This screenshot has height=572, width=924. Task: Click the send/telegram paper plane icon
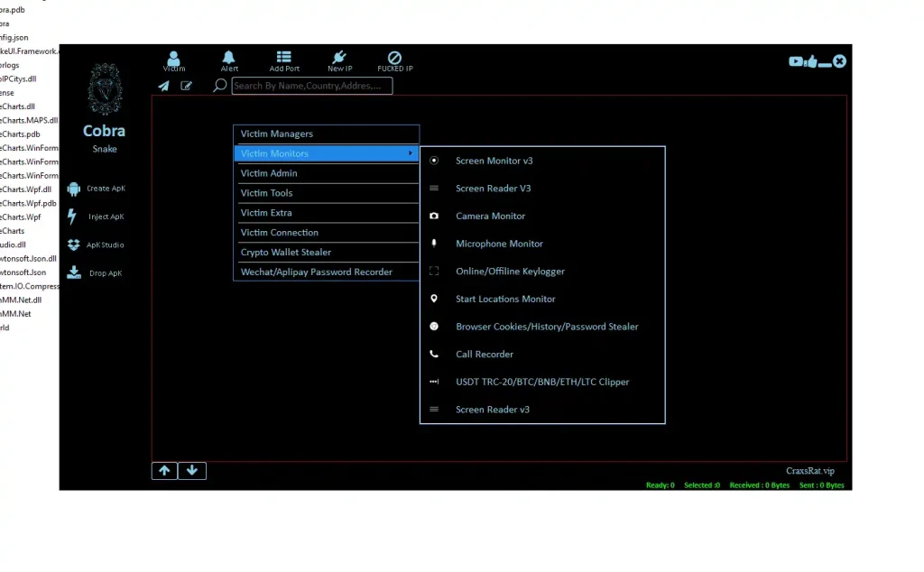click(164, 86)
